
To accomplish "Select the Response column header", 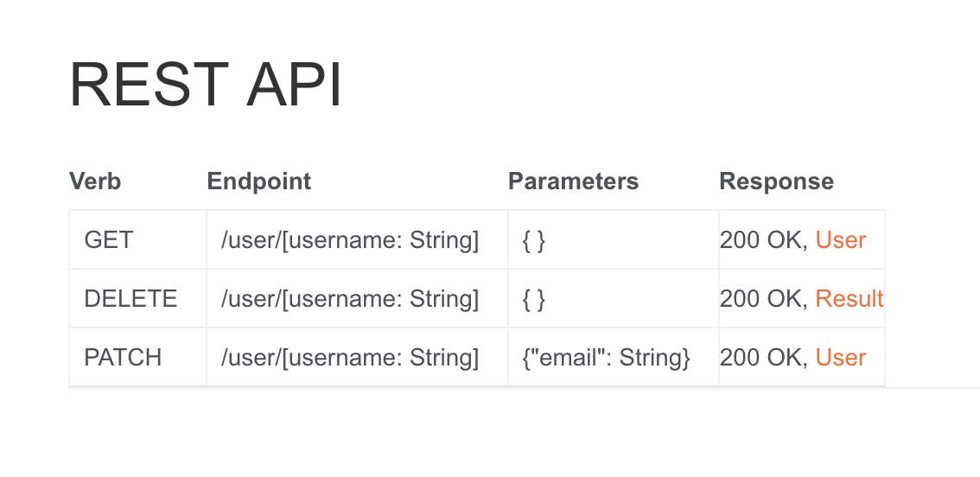I will coord(776,181).
